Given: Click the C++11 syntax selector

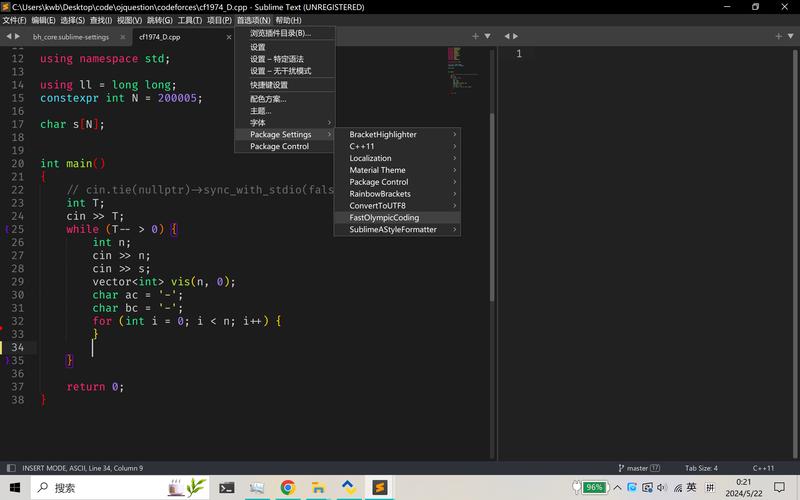Looking at the screenshot, I should click(x=763, y=468).
